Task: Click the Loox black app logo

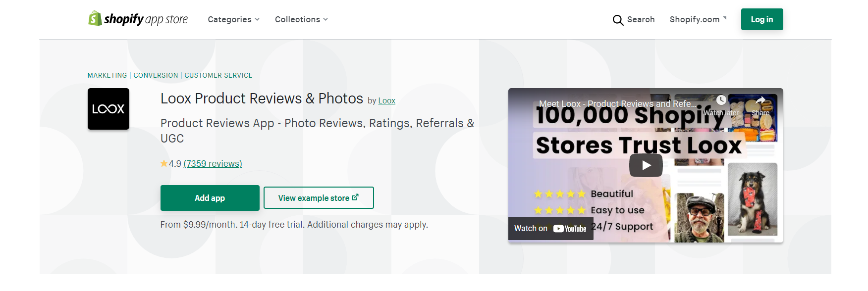Action: [x=108, y=109]
